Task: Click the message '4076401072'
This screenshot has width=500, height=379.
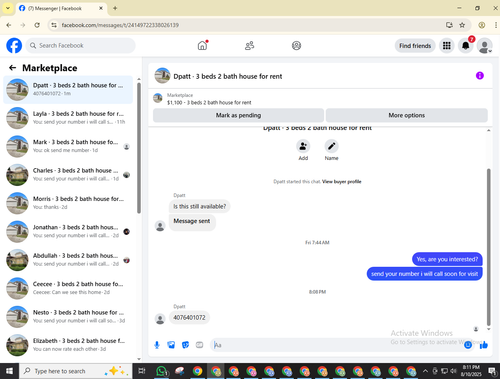Action: click(x=189, y=317)
